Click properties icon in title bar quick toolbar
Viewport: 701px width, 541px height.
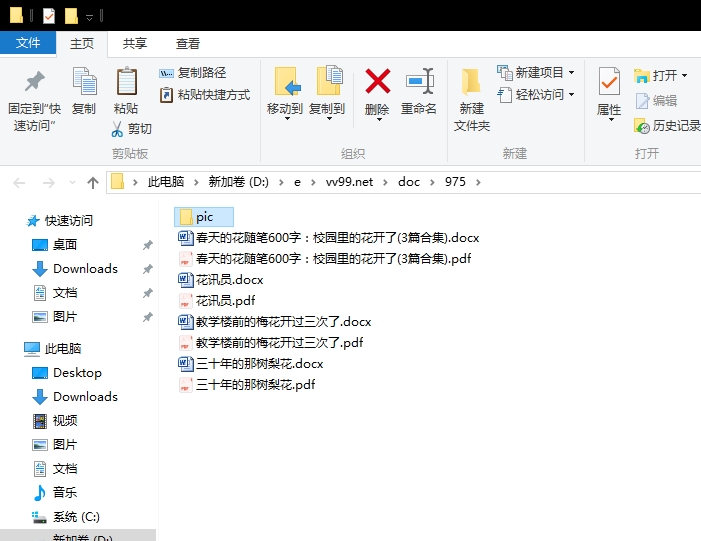(49, 16)
